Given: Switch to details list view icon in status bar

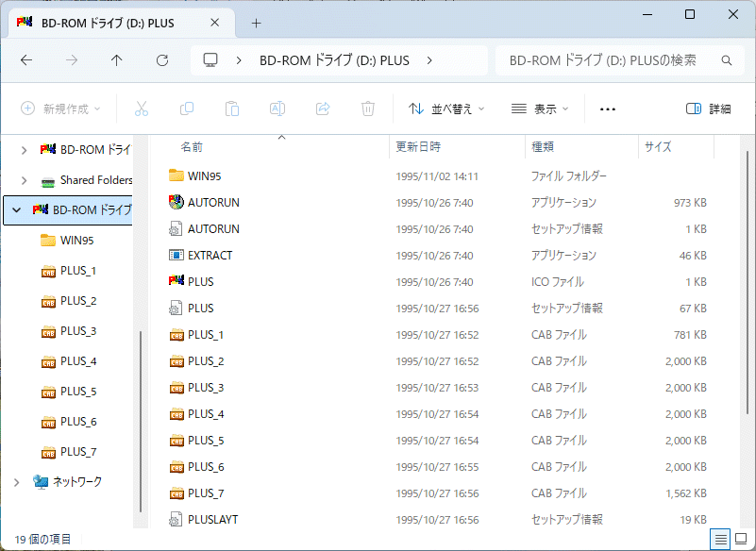Looking at the screenshot, I should (720, 539).
